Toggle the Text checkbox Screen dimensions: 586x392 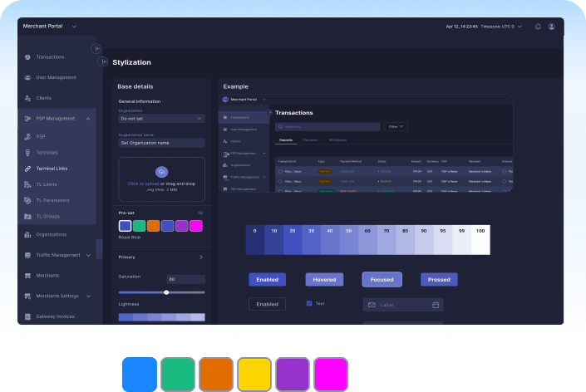pos(309,303)
